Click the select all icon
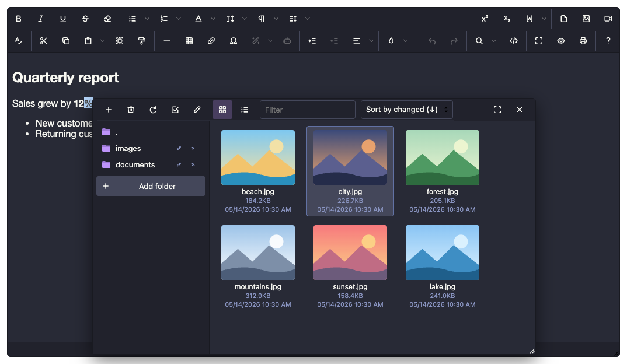The image size is (627, 364). click(120, 41)
